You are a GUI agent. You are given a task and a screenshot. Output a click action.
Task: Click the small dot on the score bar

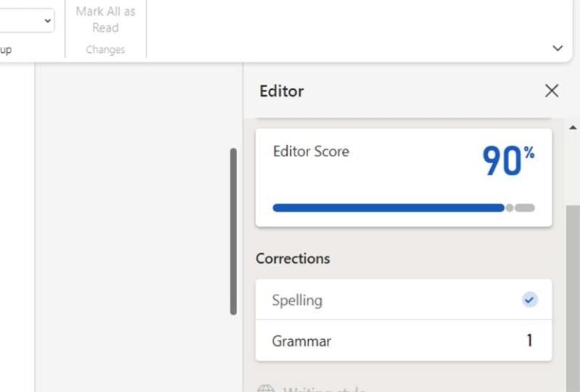[509, 208]
